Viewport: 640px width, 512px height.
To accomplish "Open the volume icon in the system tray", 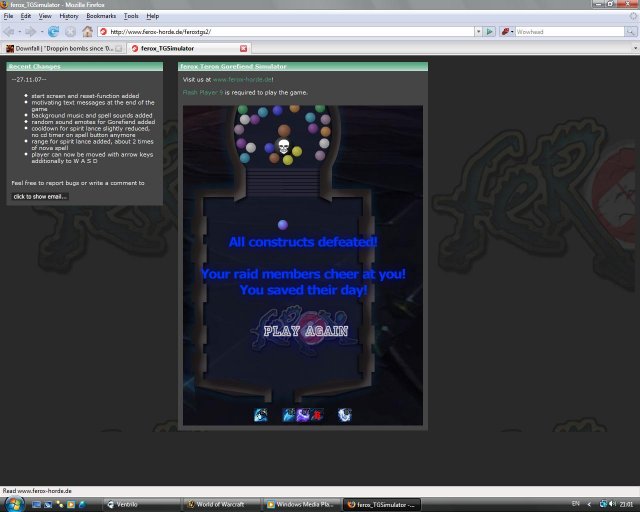I will click(x=612, y=504).
